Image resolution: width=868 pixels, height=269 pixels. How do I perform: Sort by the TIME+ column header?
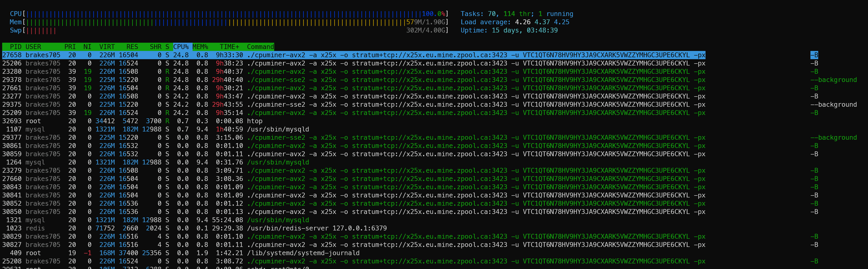229,47
